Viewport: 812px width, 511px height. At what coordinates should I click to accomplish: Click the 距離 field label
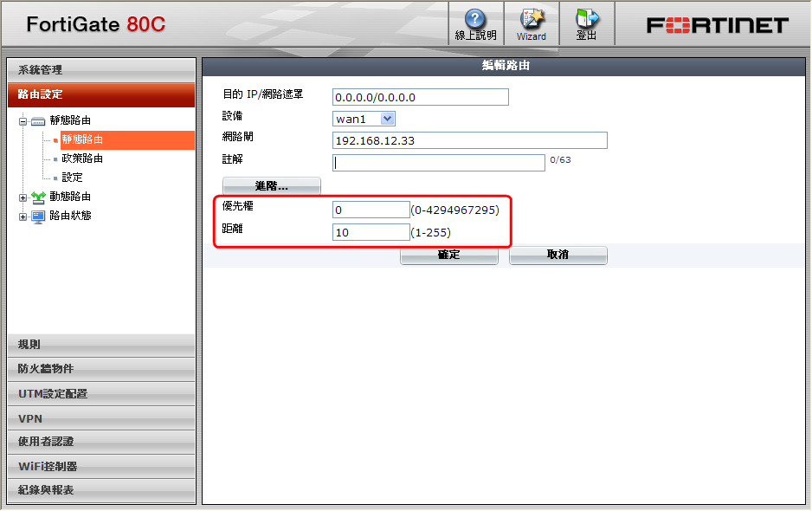pos(233,229)
